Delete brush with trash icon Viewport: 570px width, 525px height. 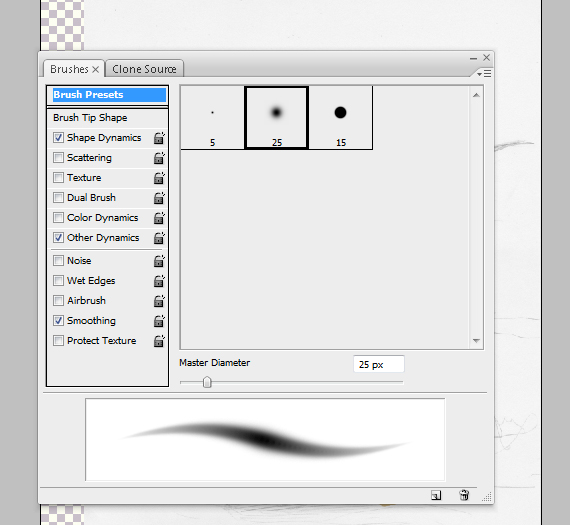pyautogui.click(x=464, y=495)
